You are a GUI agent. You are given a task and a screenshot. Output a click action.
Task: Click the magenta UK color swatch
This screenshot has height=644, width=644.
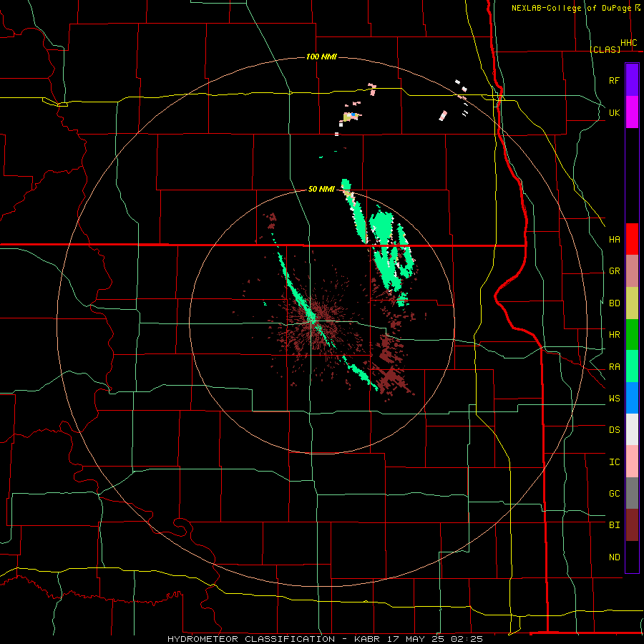pyautogui.click(x=632, y=112)
